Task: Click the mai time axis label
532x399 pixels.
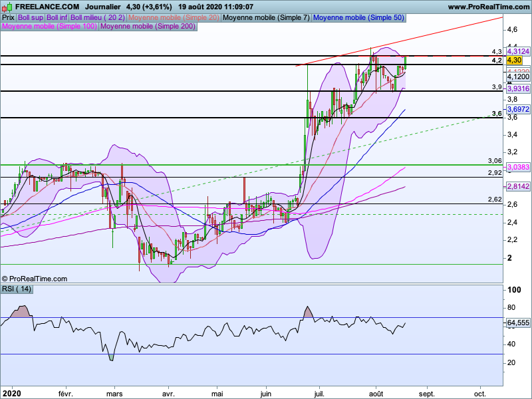Action: [217, 394]
